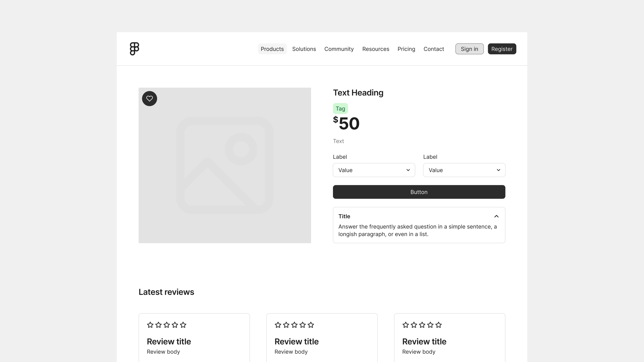Image resolution: width=644 pixels, height=362 pixels.
Task: Select the Pricing menu item in navbar
Action: point(406,49)
